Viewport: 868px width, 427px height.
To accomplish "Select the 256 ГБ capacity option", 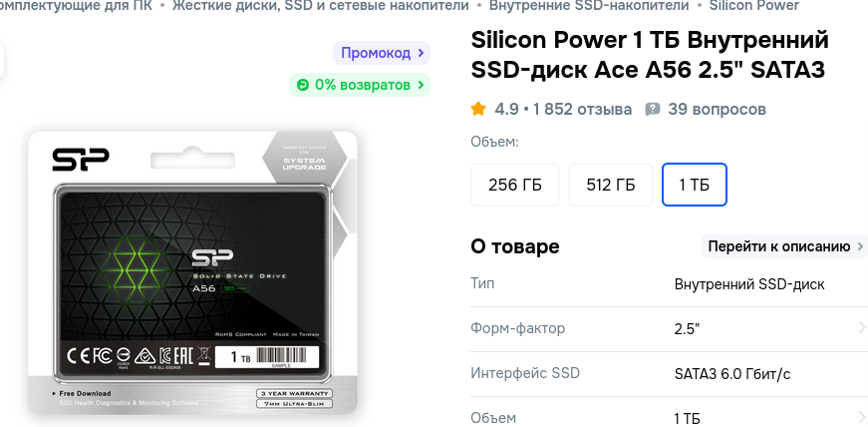I will 515,185.
